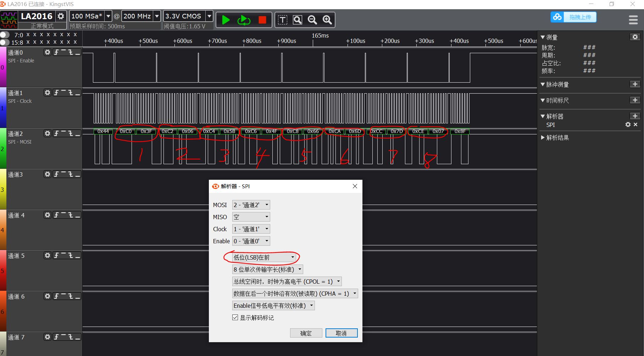Open the SPI decoder settings gear

click(x=628, y=125)
